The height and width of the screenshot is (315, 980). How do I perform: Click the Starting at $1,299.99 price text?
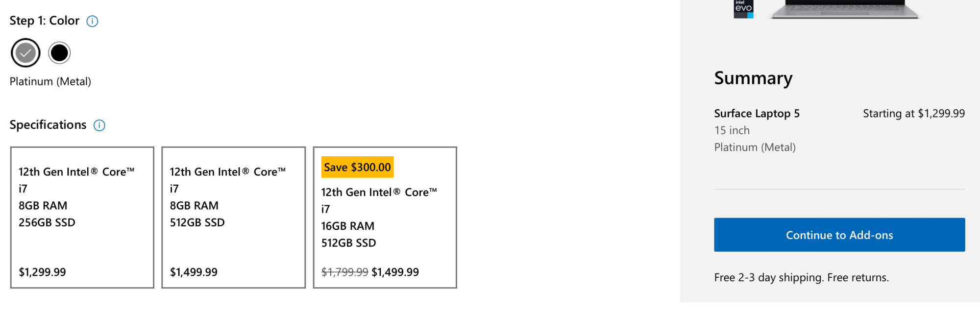tap(913, 114)
